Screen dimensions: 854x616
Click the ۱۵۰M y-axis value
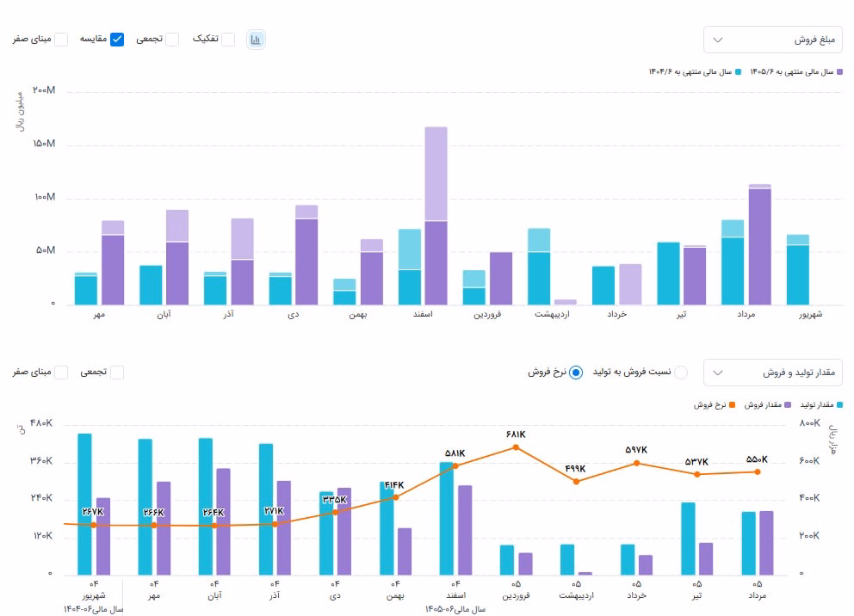point(44,144)
